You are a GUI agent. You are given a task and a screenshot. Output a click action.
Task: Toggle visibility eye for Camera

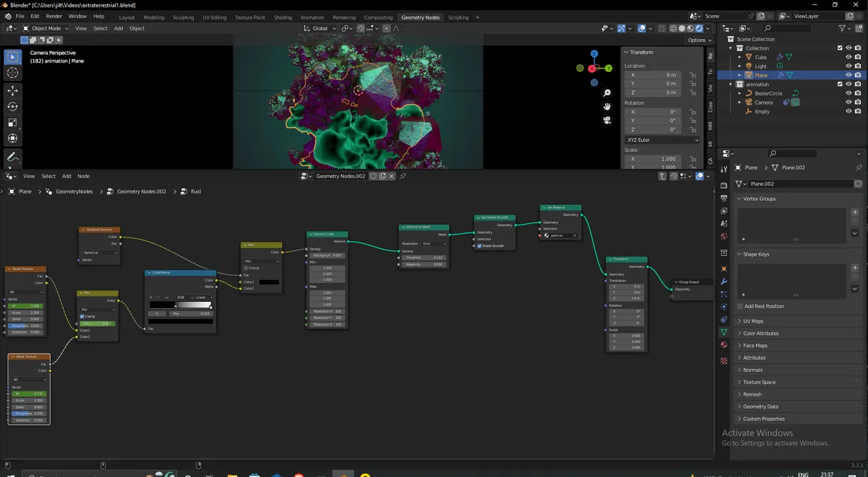(x=848, y=102)
